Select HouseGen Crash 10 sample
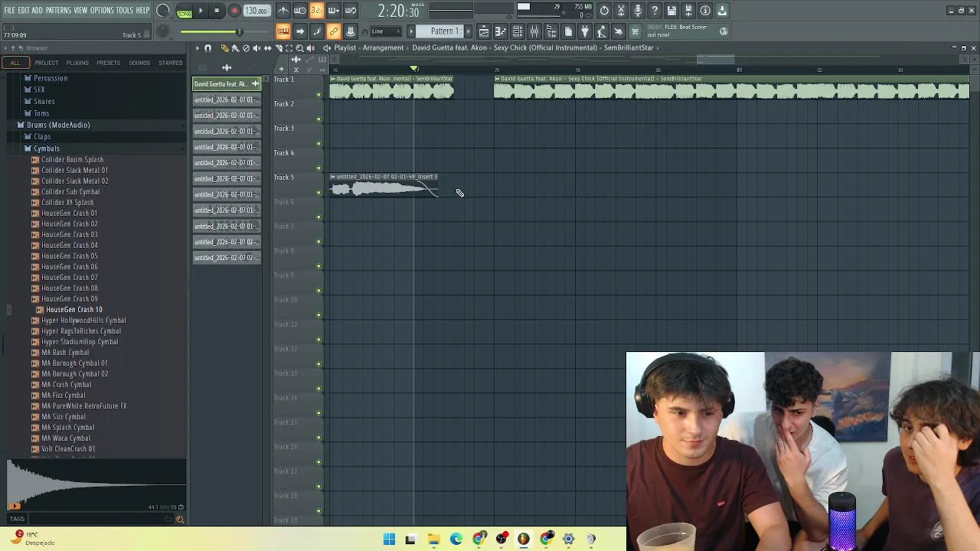The image size is (980, 551). click(x=74, y=310)
